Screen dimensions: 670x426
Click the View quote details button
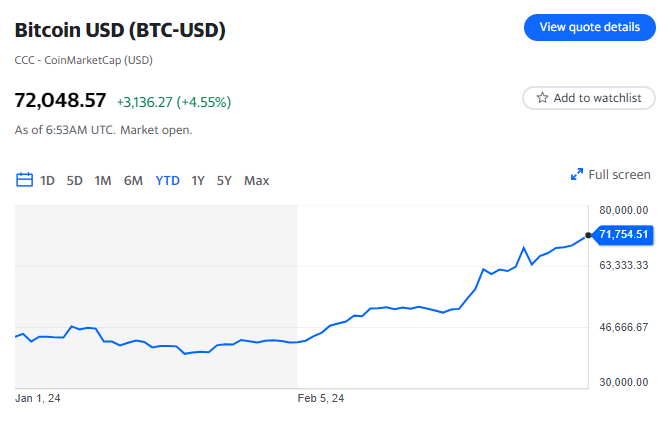(589, 27)
